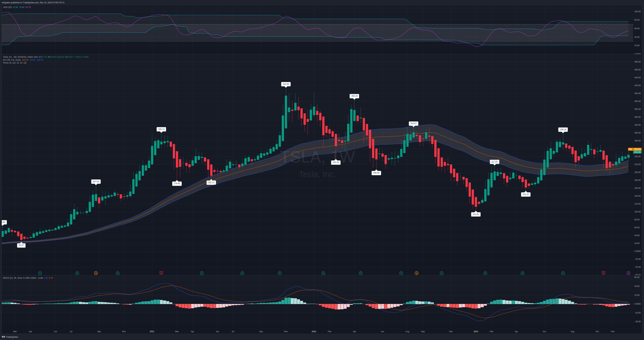Click the 217.65 pivot high label
The height and width of the screenshot is (340, 644).
495,162
